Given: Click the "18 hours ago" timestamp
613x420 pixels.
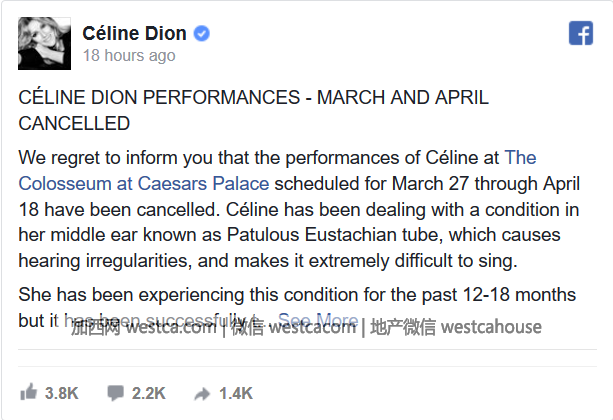Looking at the screenshot, I should pos(128,56).
